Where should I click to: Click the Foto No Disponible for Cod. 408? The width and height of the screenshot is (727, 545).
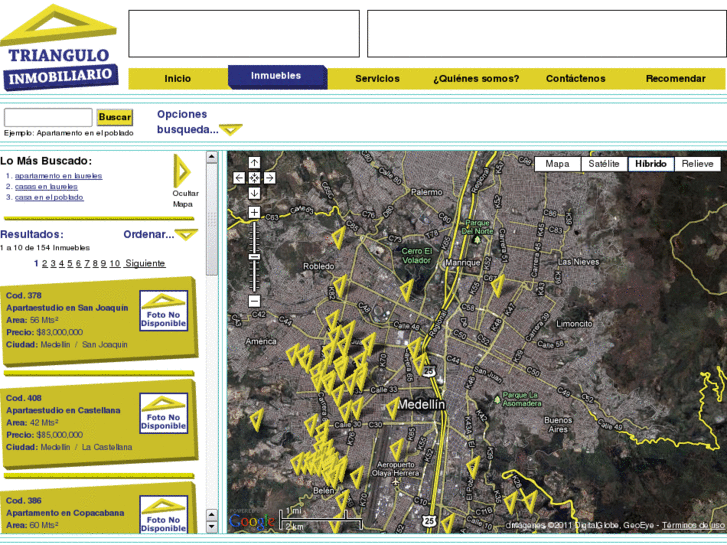click(x=164, y=413)
